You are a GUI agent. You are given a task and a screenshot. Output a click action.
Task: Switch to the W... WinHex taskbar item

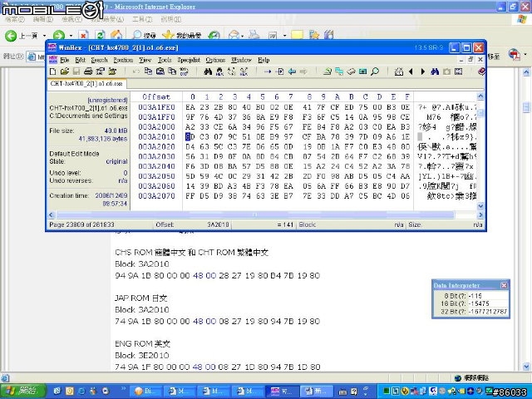[x=281, y=392]
